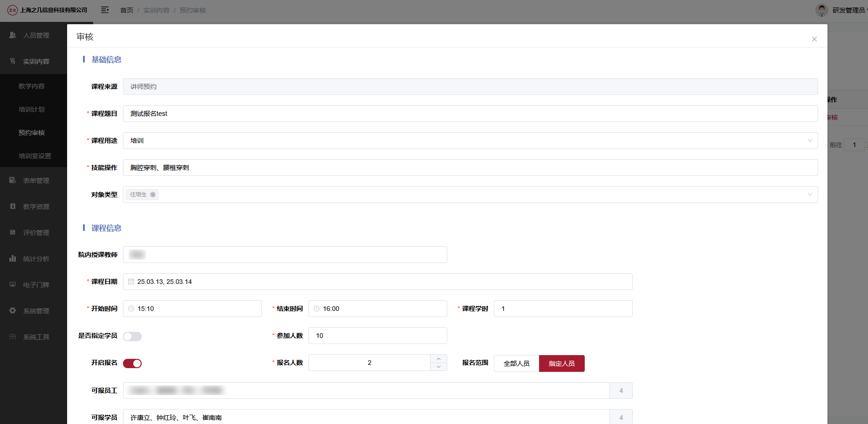This screenshot has width=868, height=424.
Task: Select 指定人员 for 报名范围
Action: pos(562,363)
